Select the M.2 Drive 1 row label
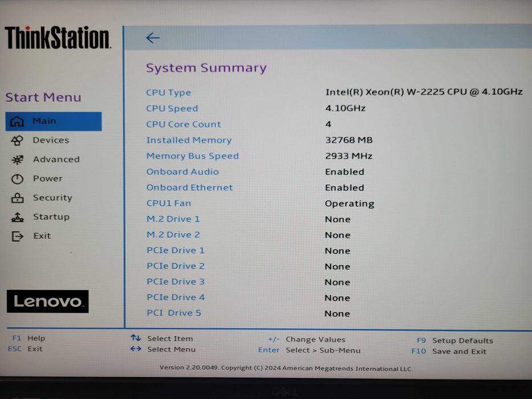 (173, 219)
